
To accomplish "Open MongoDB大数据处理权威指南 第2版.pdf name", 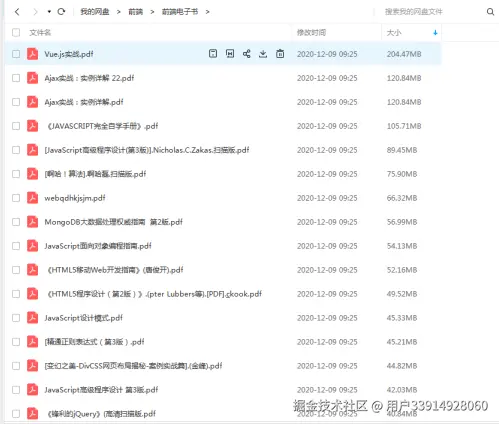I will pos(113,222).
